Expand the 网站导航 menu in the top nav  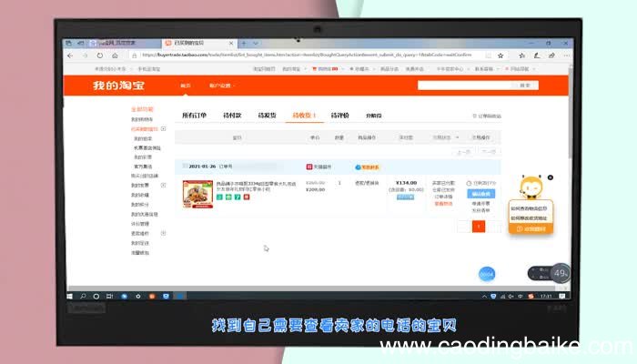point(520,69)
